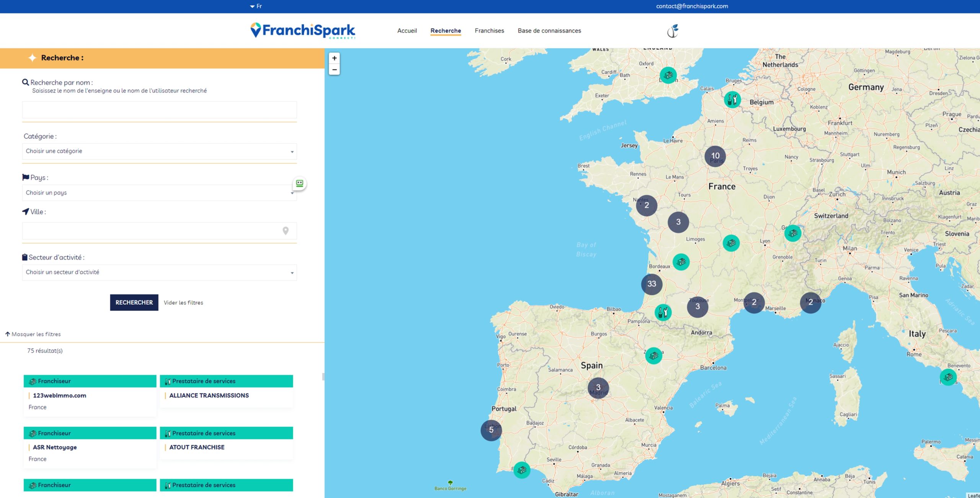Open the Montpellier cluster showing 2
The height and width of the screenshot is (498, 980).
coord(754,302)
